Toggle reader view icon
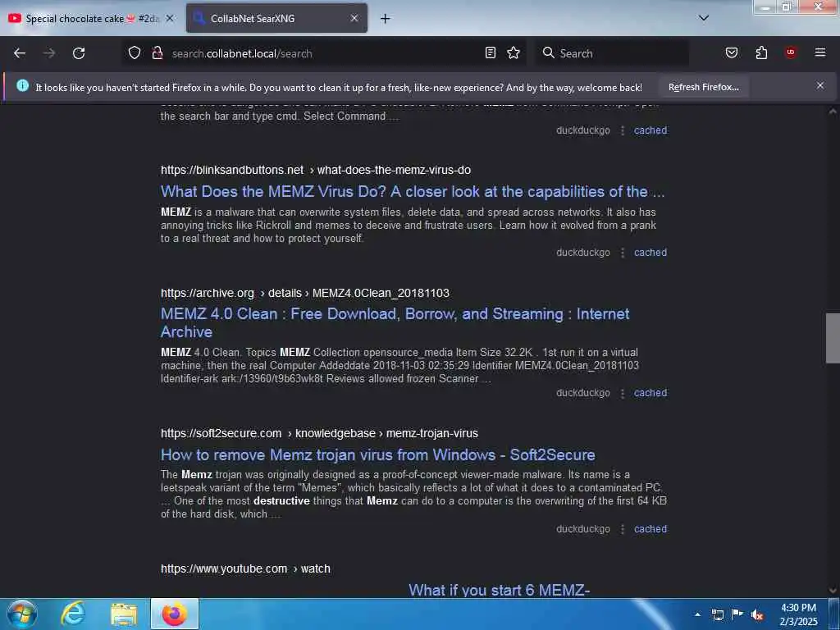840x630 pixels. click(x=491, y=52)
